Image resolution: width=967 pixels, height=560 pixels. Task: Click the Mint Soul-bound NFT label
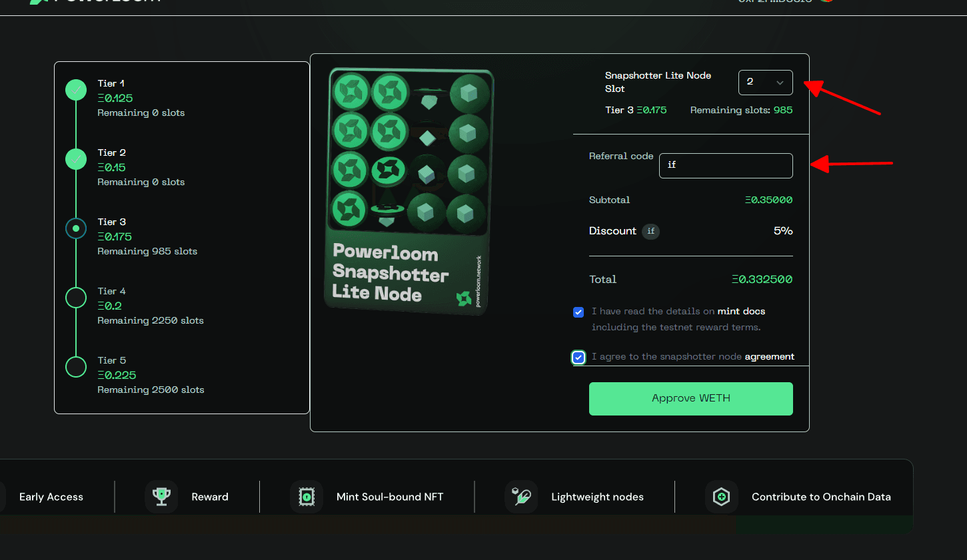(x=390, y=497)
